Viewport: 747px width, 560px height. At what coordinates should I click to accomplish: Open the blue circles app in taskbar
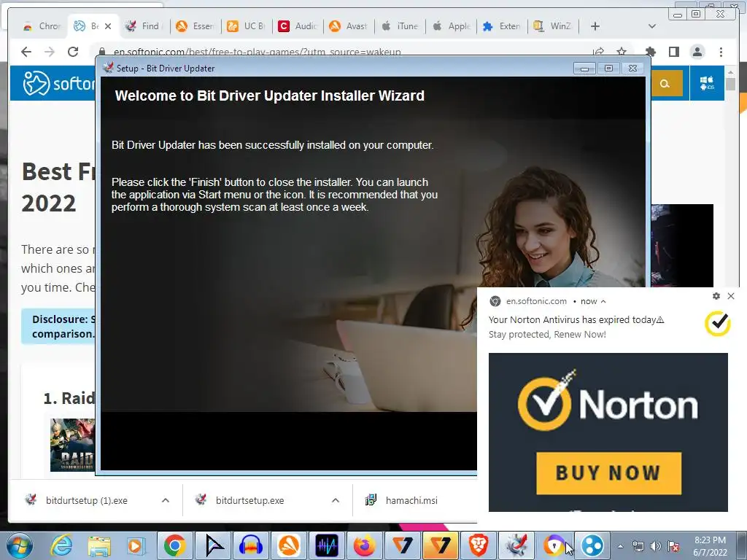click(592, 545)
